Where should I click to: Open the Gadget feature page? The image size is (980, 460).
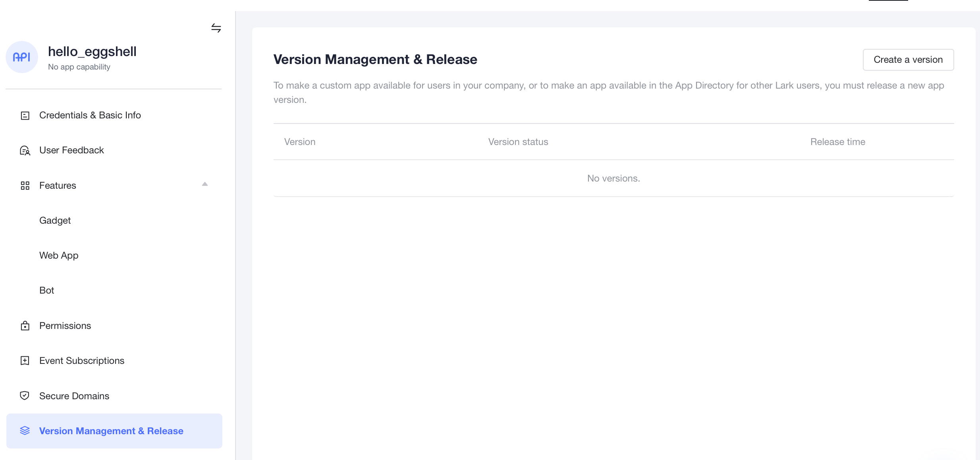55,220
